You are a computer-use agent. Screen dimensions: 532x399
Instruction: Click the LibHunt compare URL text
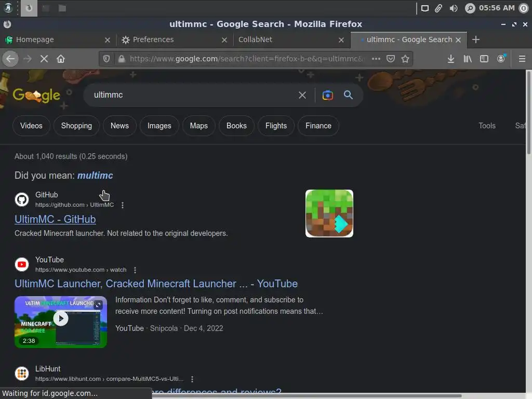point(109,379)
